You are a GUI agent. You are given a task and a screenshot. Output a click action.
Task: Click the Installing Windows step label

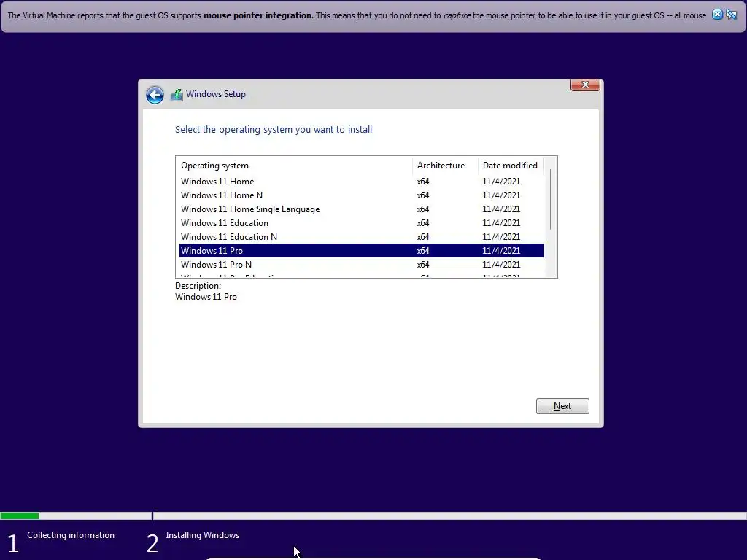pyautogui.click(x=203, y=535)
